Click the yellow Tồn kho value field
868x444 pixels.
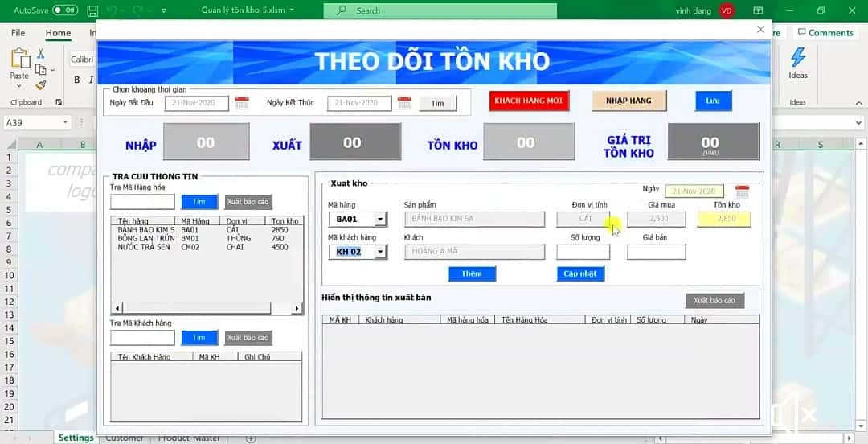pos(725,219)
